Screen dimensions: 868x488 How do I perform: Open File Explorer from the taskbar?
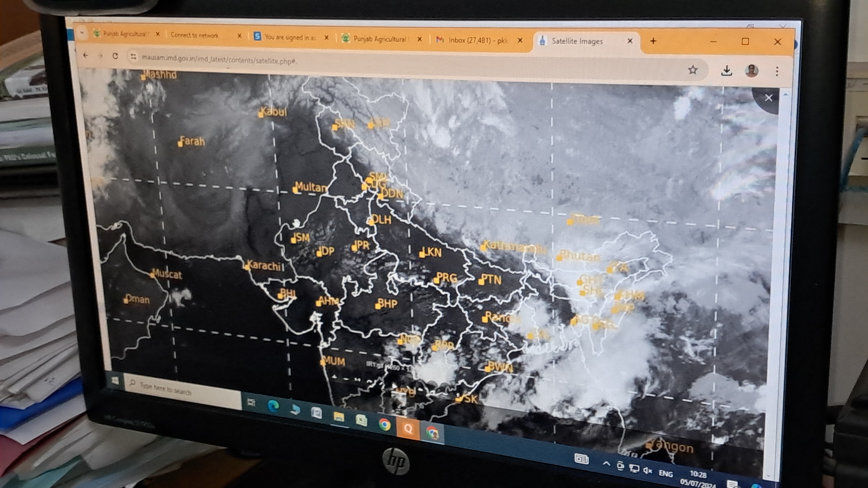[x=339, y=417]
